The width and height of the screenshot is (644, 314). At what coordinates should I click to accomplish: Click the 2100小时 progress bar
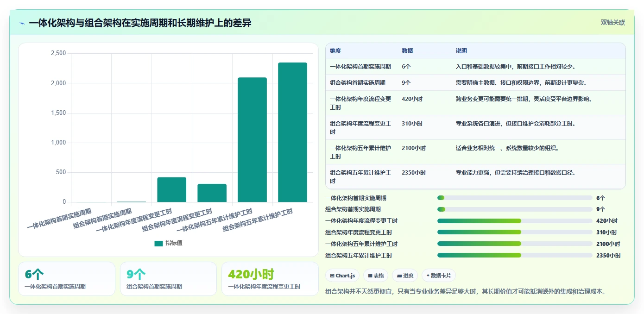515,244
